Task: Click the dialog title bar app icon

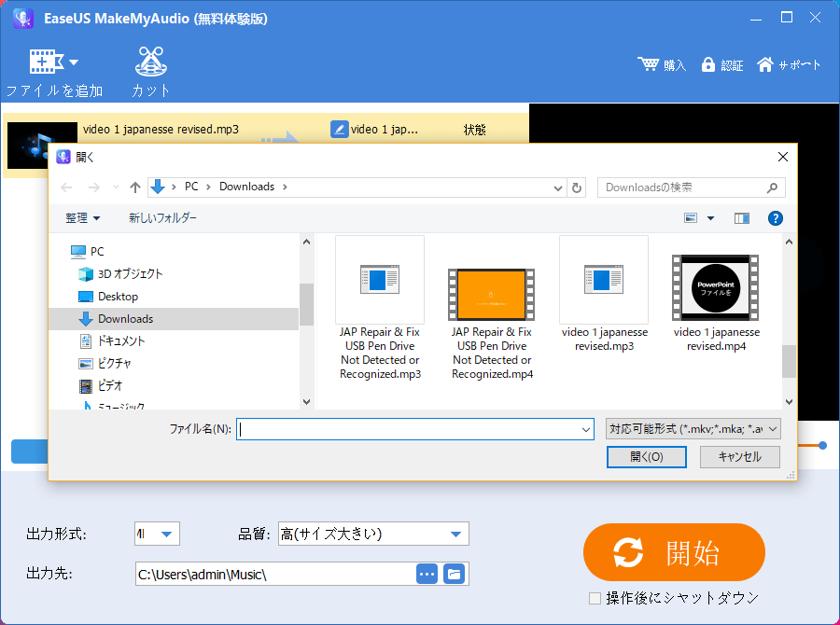Action: [x=63, y=157]
